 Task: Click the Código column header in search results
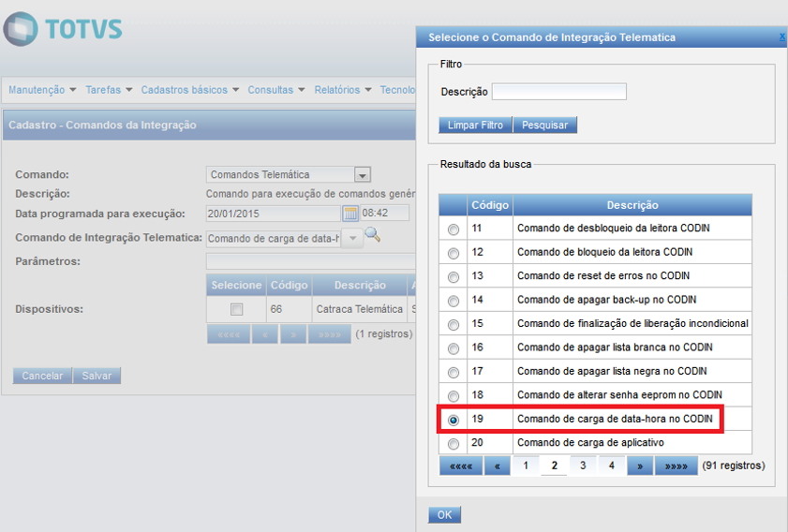490,205
